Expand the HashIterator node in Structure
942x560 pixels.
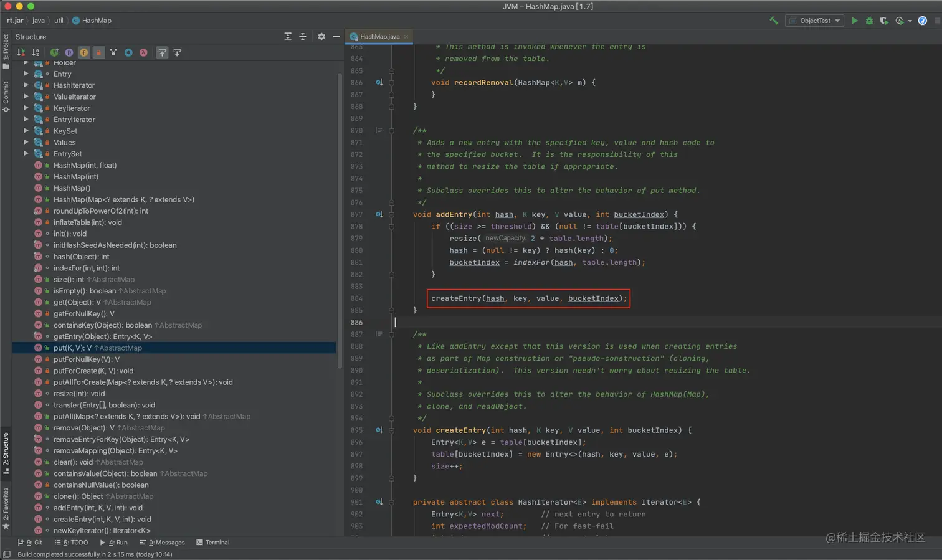click(26, 85)
